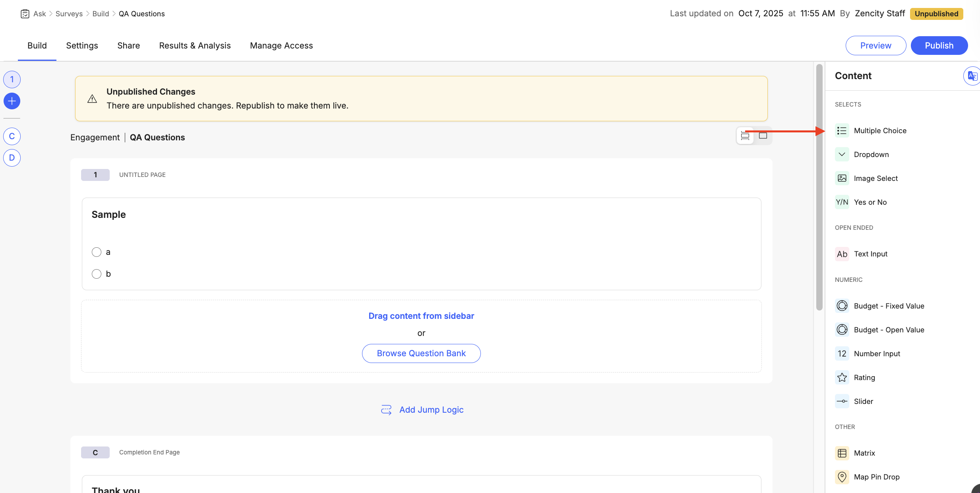Click Add Jump Logic link
This screenshot has width=980, height=493.
pos(431,410)
